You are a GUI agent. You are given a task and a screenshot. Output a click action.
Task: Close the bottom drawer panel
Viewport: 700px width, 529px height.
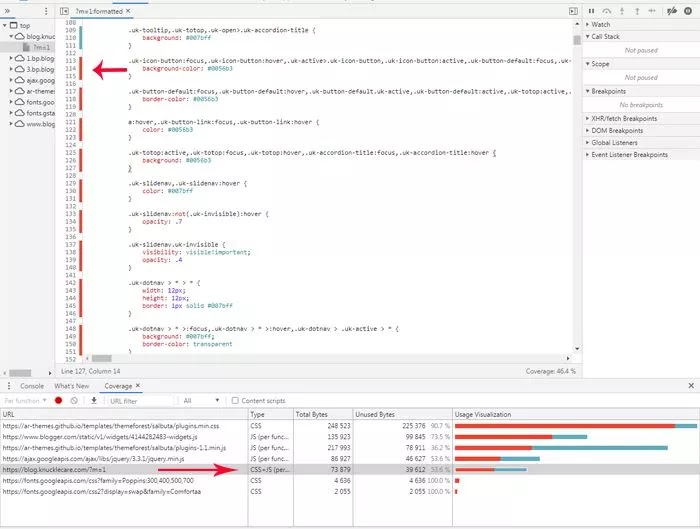691,386
